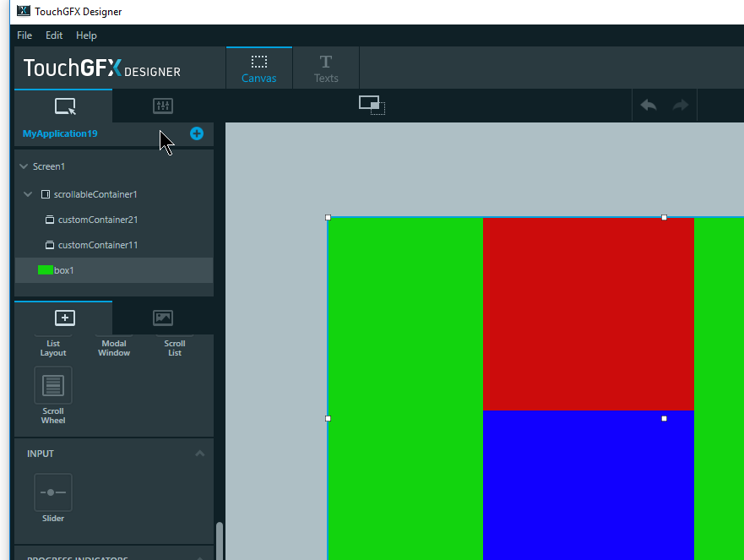The height and width of the screenshot is (560, 744).
Task: Click the scrollableContainer1 type icon
Action: click(46, 194)
